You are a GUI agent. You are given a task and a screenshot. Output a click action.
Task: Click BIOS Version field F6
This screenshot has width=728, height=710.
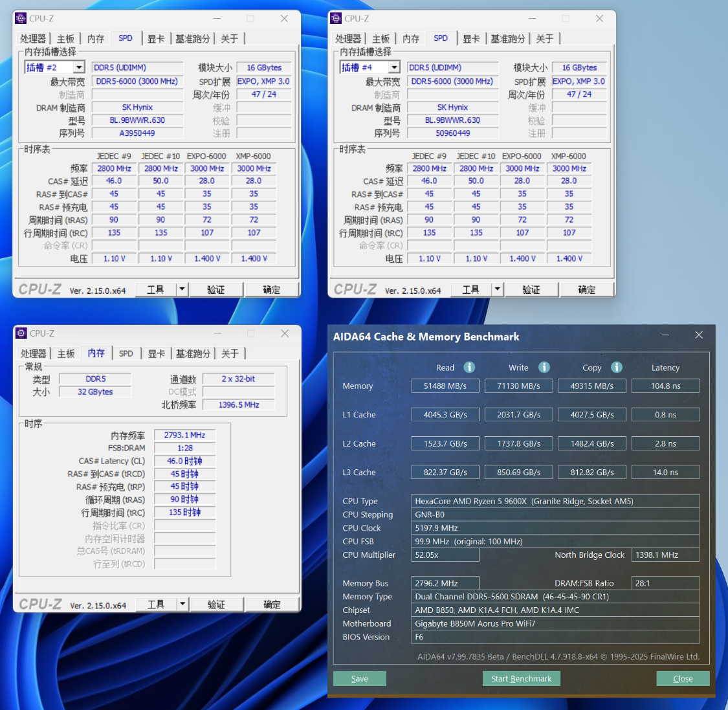click(555, 637)
